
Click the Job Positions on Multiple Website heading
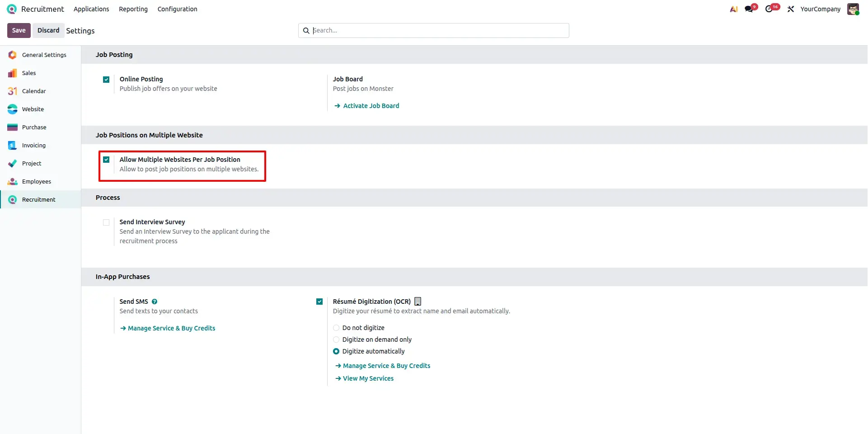pyautogui.click(x=149, y=135)
